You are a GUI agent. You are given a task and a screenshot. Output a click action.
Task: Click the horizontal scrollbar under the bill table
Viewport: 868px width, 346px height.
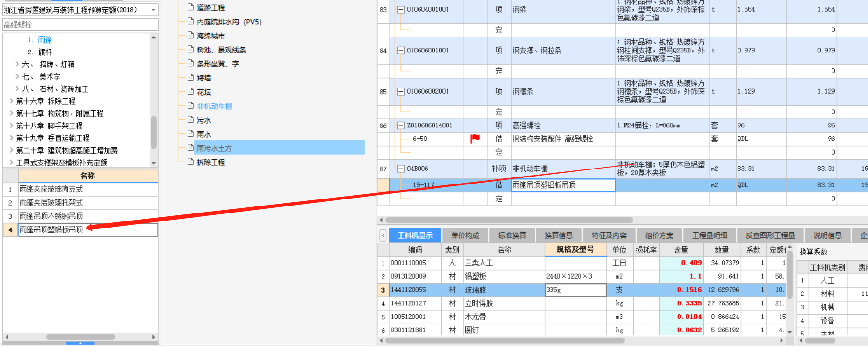509,220
